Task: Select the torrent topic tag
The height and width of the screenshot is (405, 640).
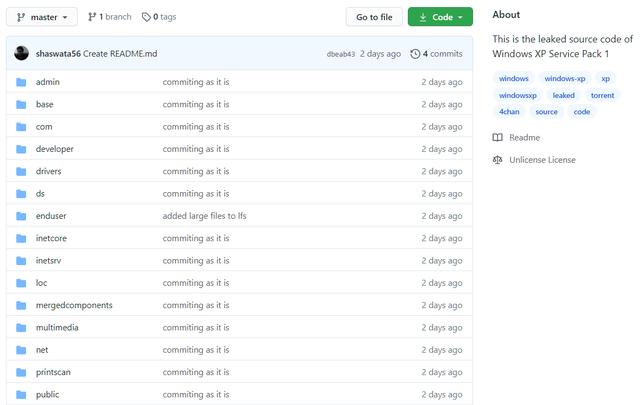Action: (602, 95)
